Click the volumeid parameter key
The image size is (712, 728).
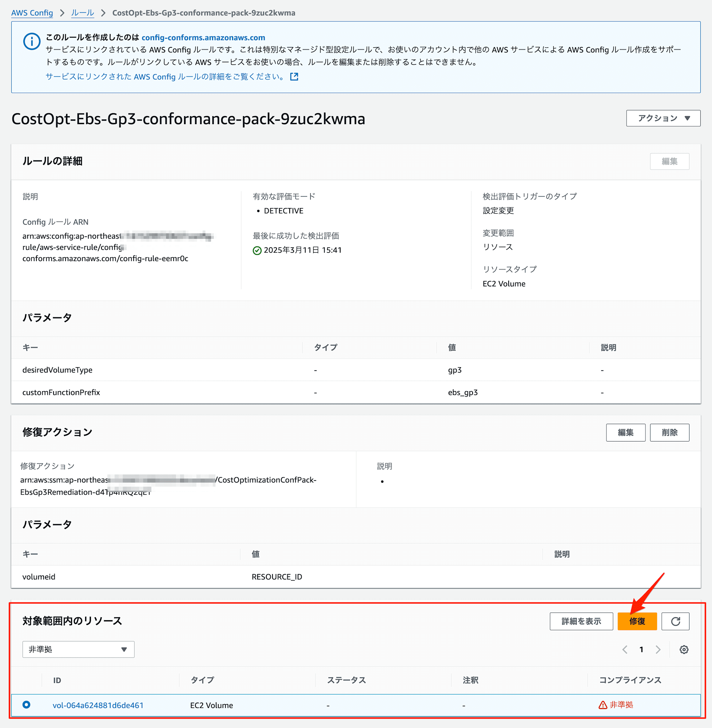coord(39,577)
